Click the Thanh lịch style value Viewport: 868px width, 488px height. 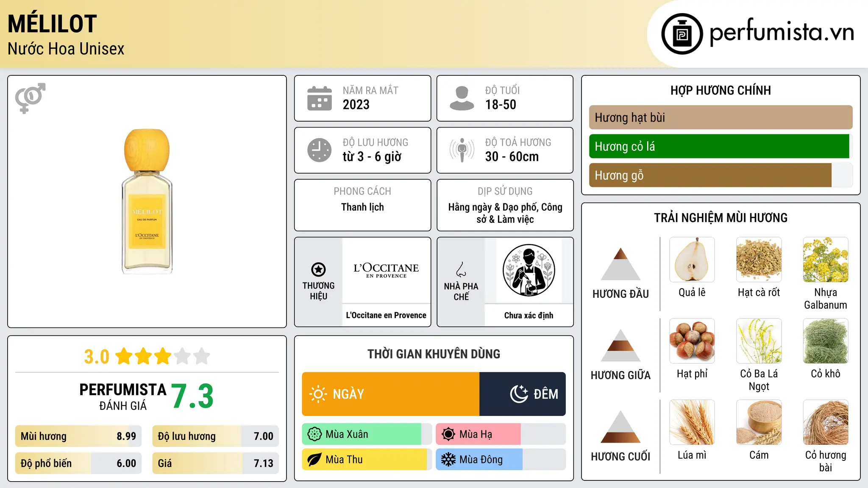point(362,207)
